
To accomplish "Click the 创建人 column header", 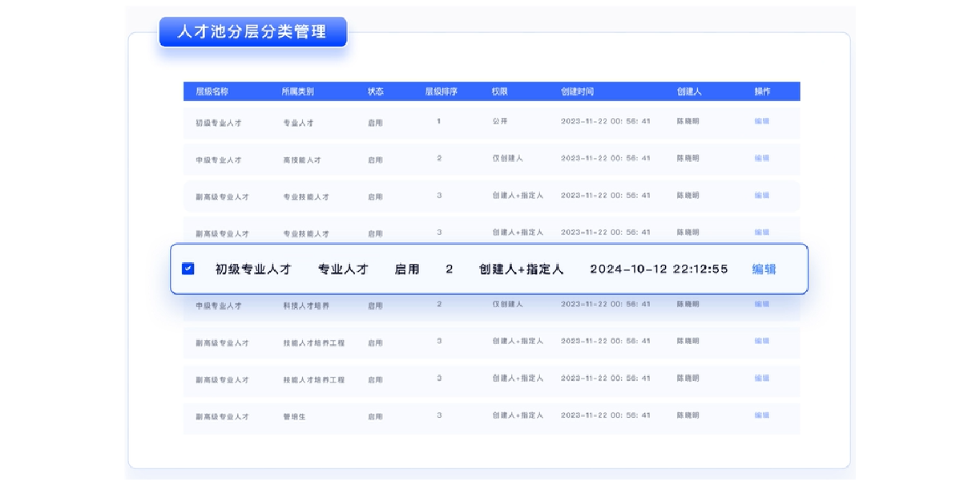I will pyautogui.click(x=688, y=92).
